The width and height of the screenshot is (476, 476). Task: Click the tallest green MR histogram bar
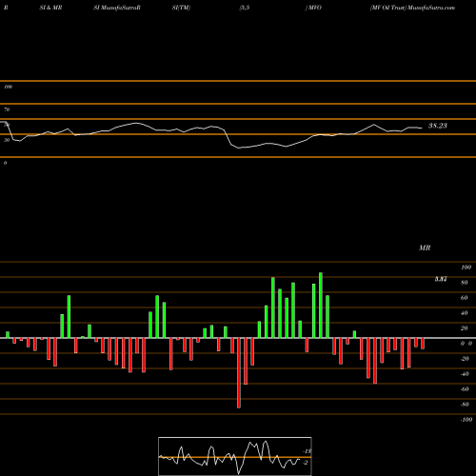(321, 306)
